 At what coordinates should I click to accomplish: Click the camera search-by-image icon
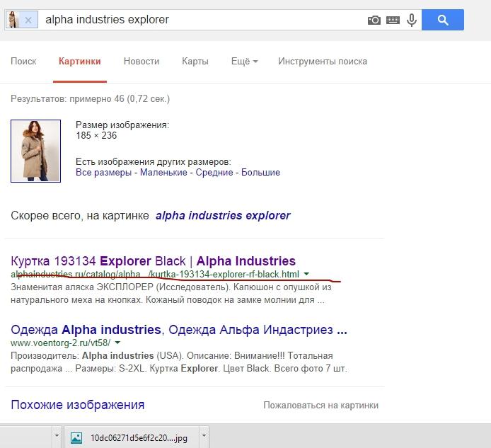374,20
